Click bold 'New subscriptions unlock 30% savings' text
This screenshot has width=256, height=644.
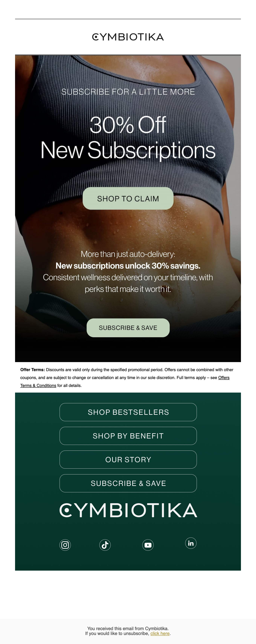tap(128, 266)
